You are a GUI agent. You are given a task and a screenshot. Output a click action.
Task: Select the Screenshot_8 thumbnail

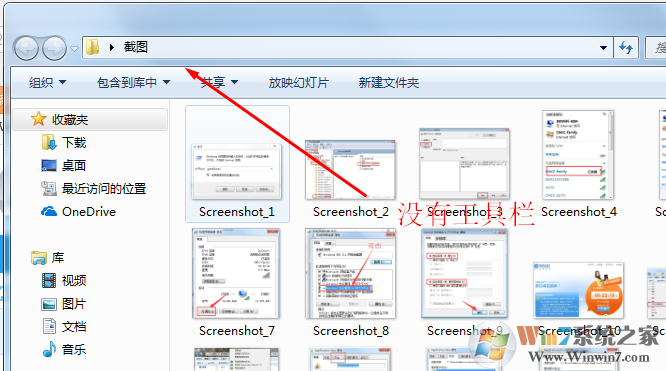click(350, 273)
